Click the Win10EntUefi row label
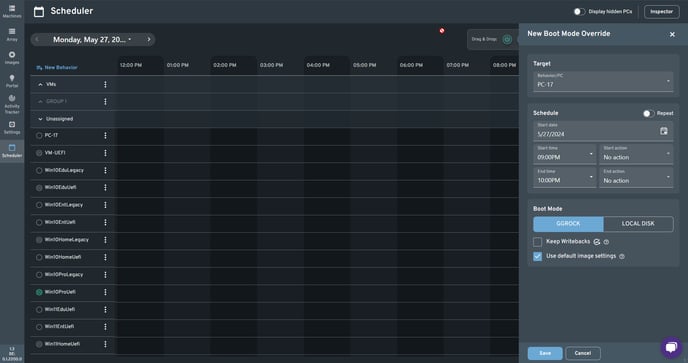688x363 pixels. coord(60,223)
